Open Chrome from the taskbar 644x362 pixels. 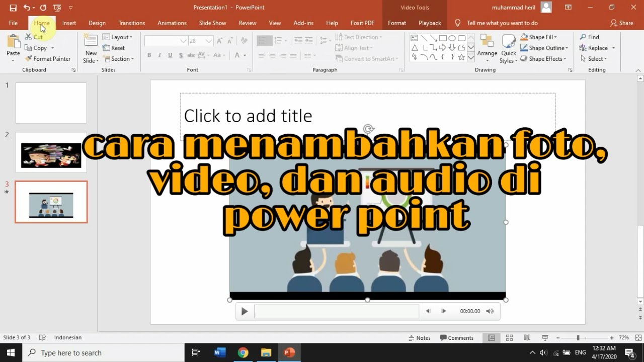pos(243,352)
